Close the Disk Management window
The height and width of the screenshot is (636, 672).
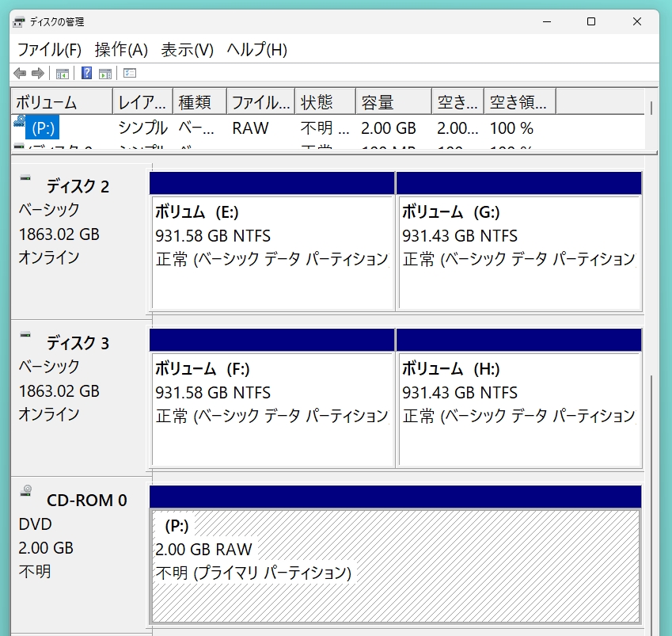[x=637, y=22]
